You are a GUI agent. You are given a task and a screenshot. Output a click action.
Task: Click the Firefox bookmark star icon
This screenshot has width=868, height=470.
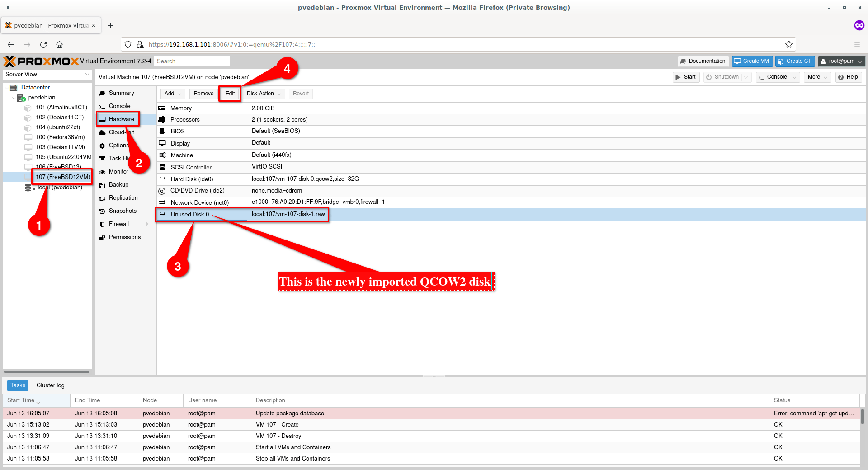click(788, 44)
